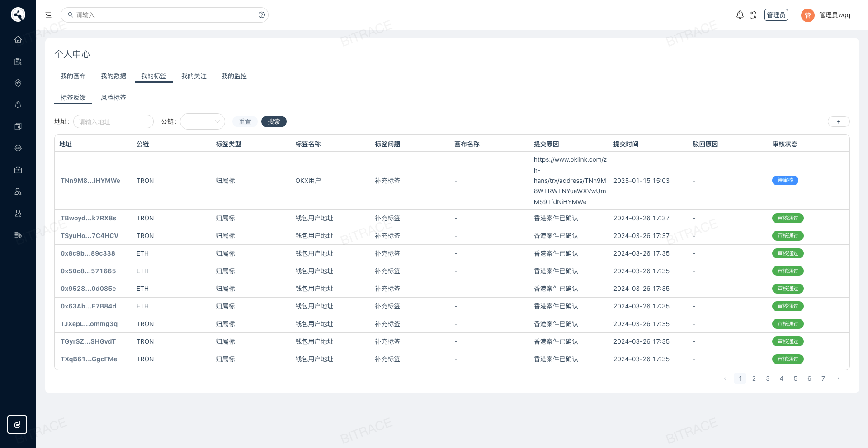Open the user settings icon in sidebar

(18, 213)
